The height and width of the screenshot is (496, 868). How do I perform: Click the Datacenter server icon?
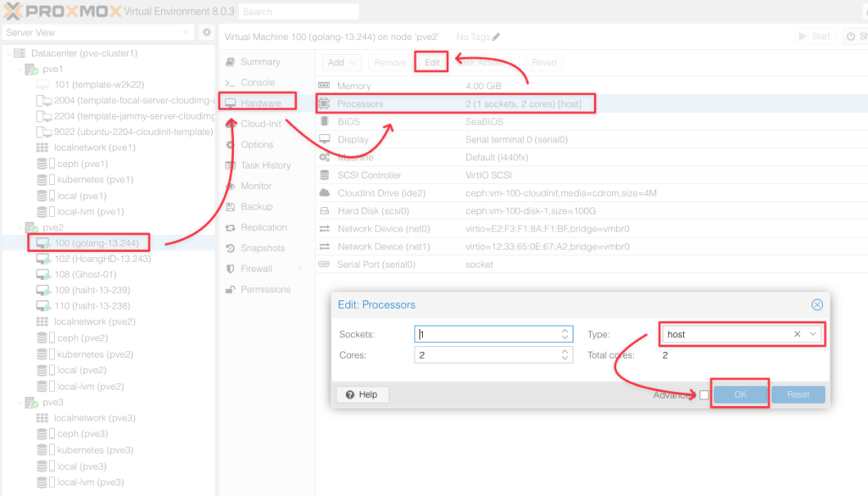(x=20, y=53)
